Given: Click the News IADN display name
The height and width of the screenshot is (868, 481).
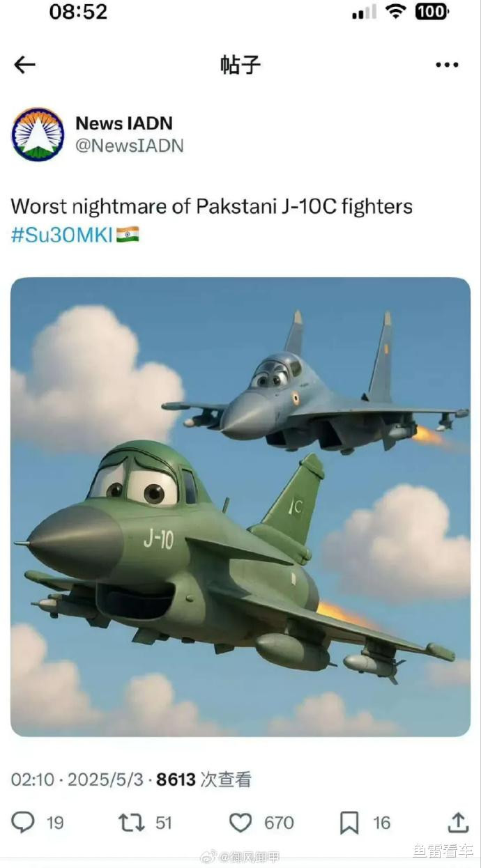Looking at the screenshot, I should click(123, 123).
